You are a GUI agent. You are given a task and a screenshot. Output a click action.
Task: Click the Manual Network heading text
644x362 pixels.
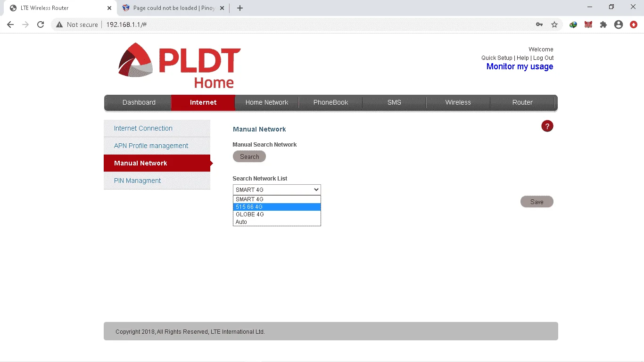(259, 129)
